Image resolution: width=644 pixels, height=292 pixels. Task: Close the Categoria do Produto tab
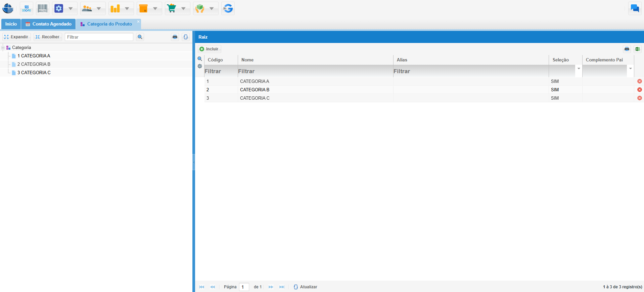click(x=138, y=21)
